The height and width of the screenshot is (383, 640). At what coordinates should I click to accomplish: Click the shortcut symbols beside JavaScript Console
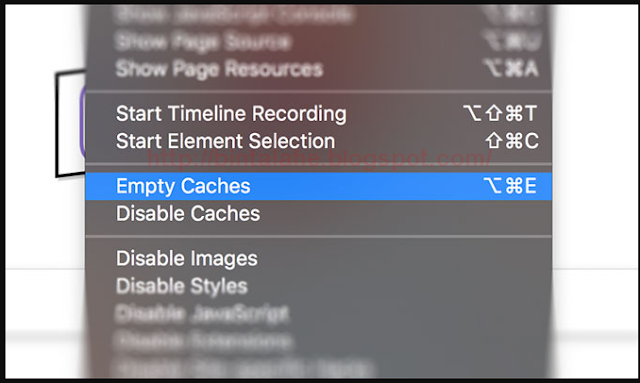510,15
